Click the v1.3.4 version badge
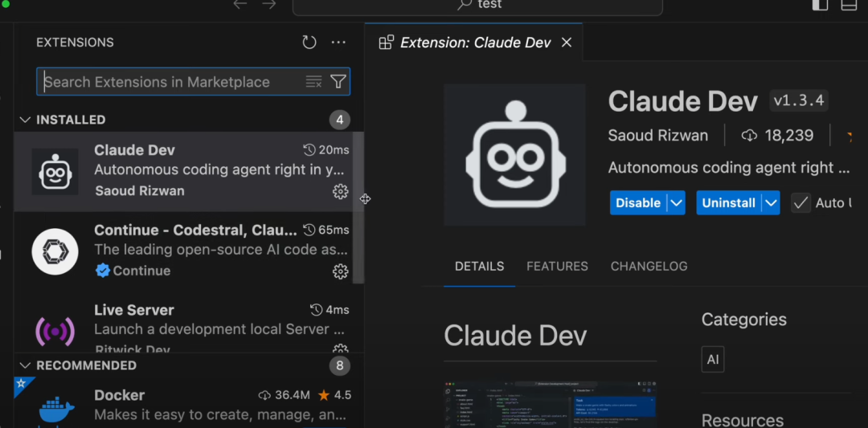 pyautogui.click(x=799, y=100)
